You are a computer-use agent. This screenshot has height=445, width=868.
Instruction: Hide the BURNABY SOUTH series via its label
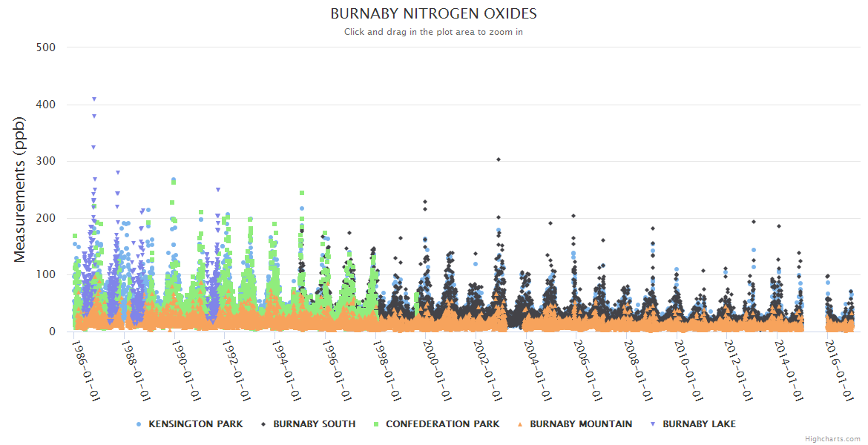click(314, 424)
